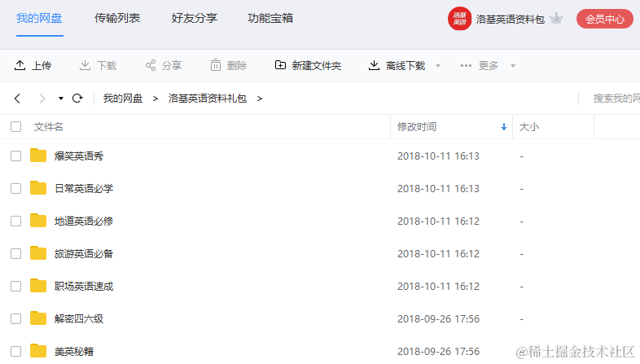The width and height of the screenshot is (640, 364).
Task: Select the folder name 职场英语速成
Action: [84, 287]
